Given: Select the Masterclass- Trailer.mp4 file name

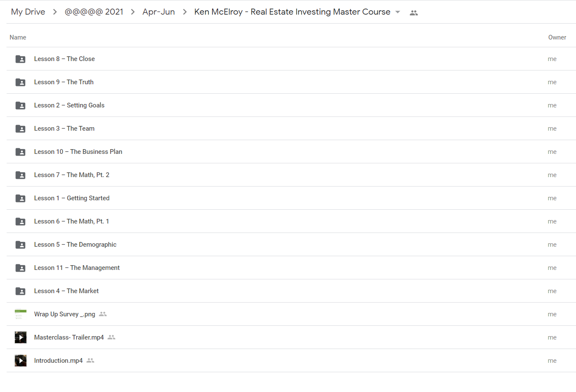Looking at the screenshot, I should 69,337.
